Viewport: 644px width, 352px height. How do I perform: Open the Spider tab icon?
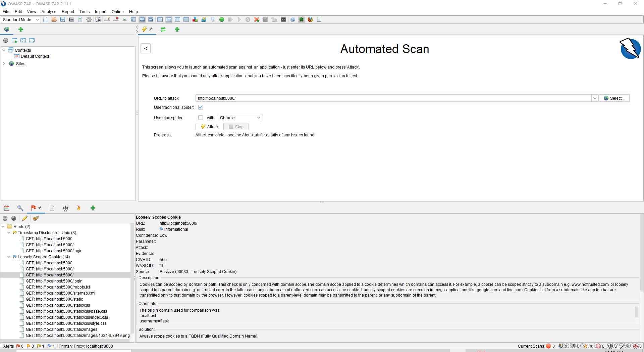pyautogui.click(x=65, y=208)
